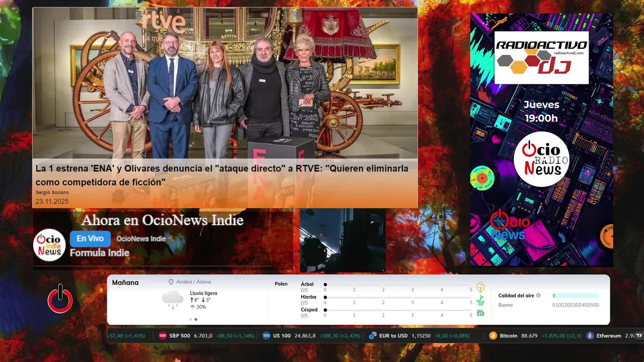Image resolution: width=644 pixels, height=362 pixels.
Task: Click the Hierba plant pollen icon
Action: click(480, 300)
